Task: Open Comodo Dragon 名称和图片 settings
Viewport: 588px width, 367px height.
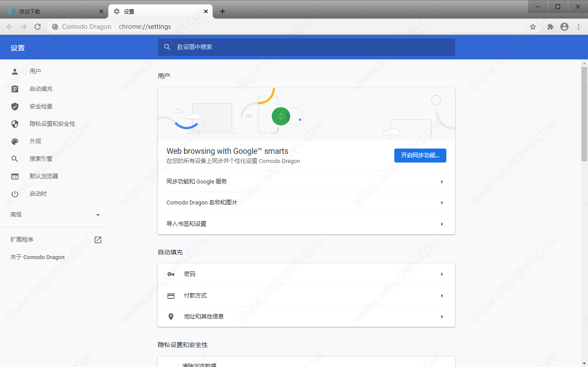Action: [306, 203]
